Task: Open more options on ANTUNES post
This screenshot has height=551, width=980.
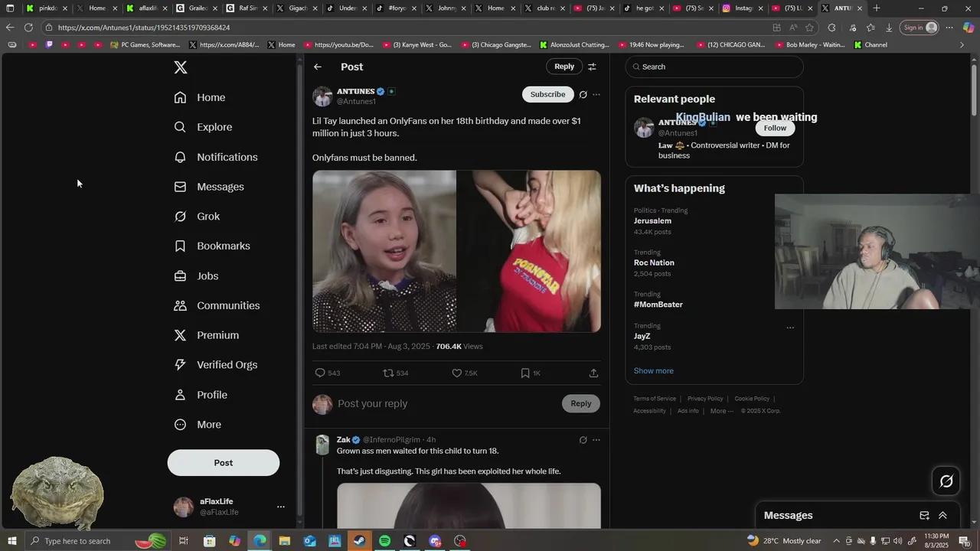Action: pos(596,95)
